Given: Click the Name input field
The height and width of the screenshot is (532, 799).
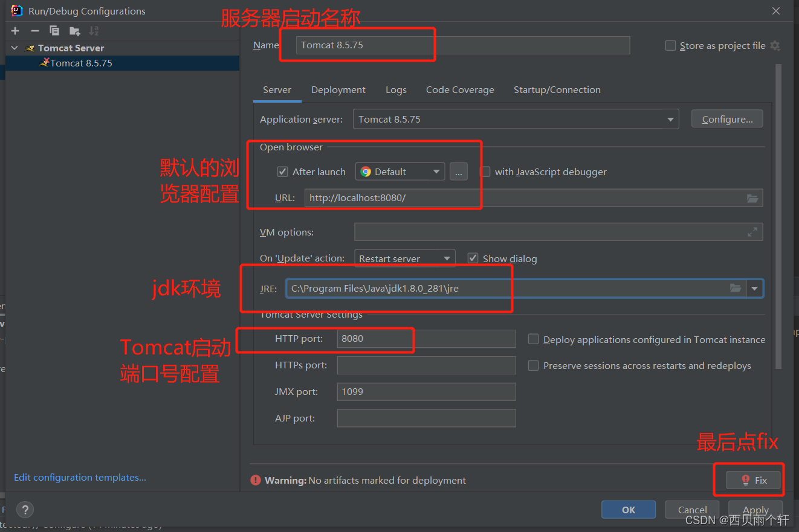Looking at the screenshot, I should tap(463, 45).
